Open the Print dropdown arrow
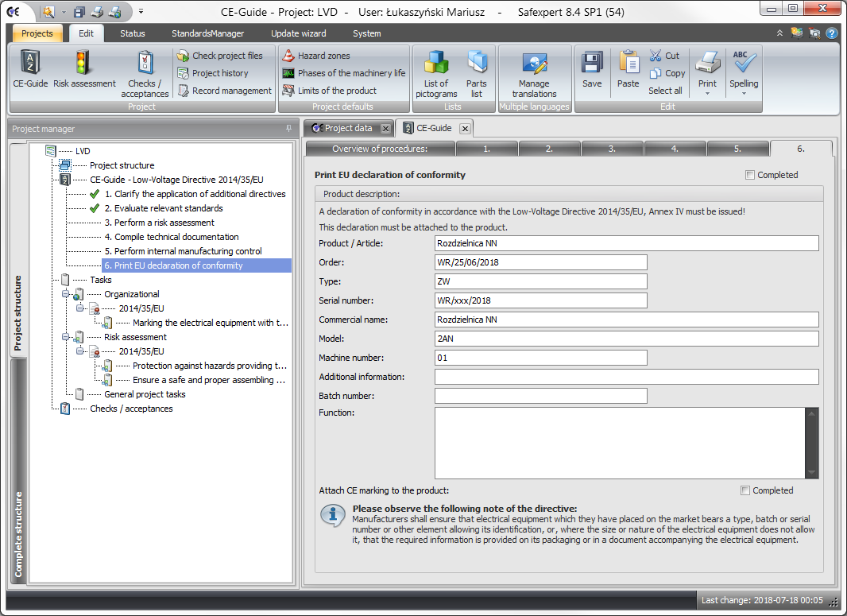Viewport: 847px width, 616px height. [707, 94]
